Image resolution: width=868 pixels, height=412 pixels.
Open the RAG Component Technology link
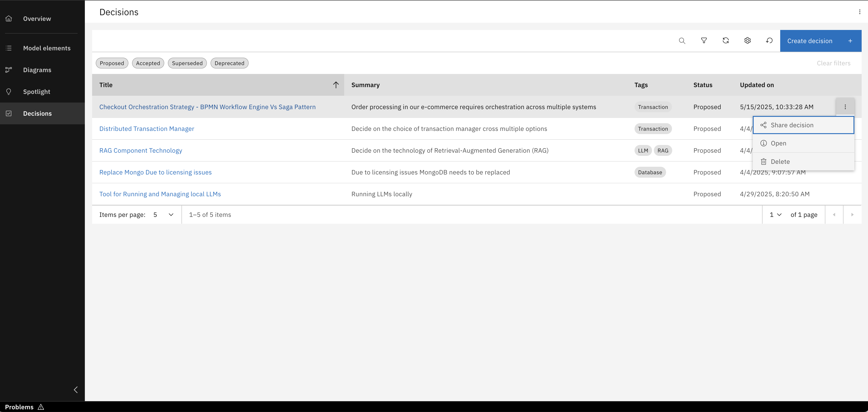(140, 151)
